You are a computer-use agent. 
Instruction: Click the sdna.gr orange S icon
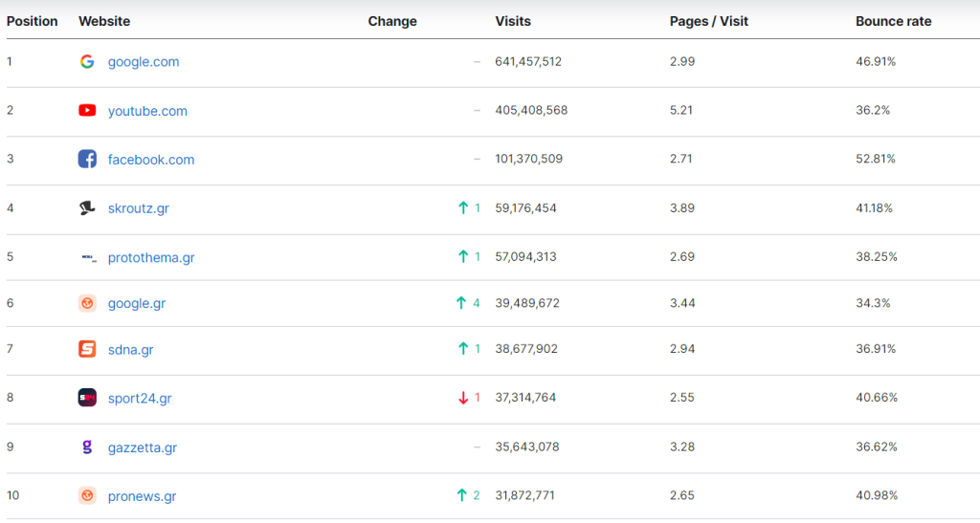pos(87,350)
